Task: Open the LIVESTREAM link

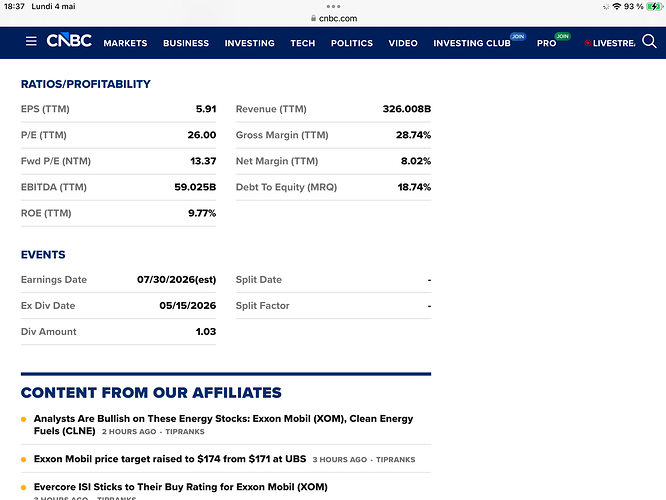Action: point(614,43)
